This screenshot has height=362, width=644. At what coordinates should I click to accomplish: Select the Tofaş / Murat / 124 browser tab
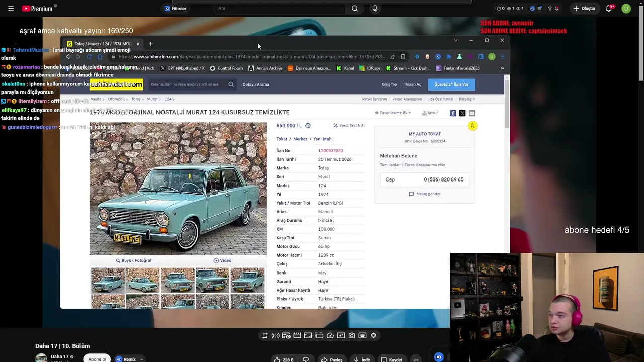point(103,44)
